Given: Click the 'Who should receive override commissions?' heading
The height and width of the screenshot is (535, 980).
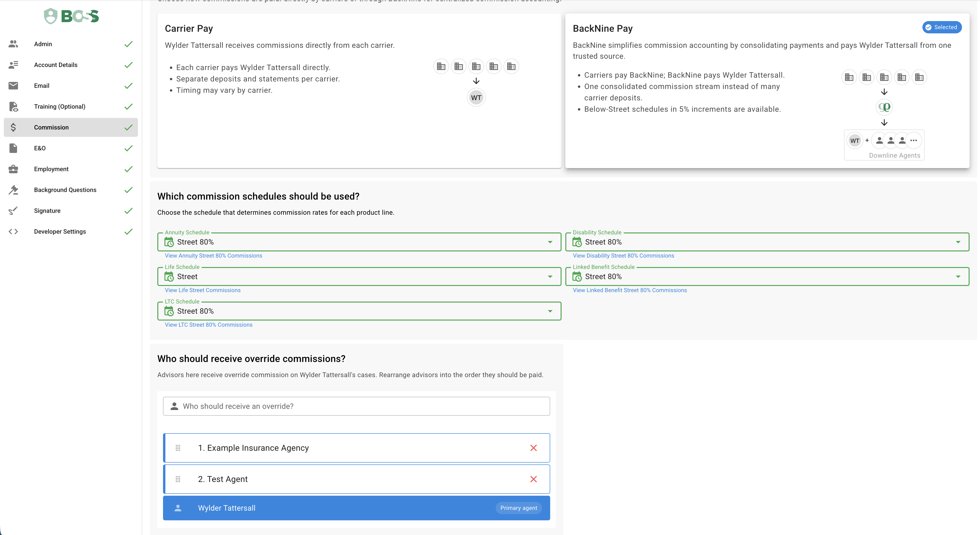Looking at the screenshot, I should [x=251, y=359].
